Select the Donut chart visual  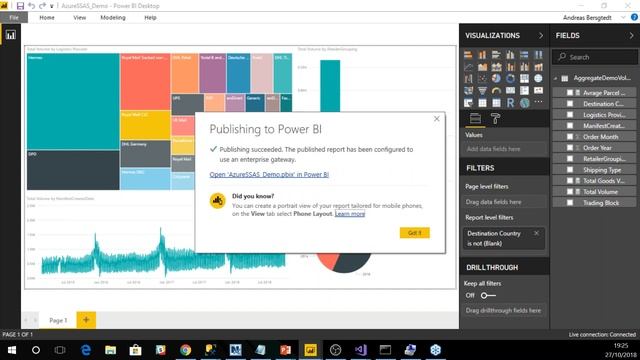[x=510, y=78]
